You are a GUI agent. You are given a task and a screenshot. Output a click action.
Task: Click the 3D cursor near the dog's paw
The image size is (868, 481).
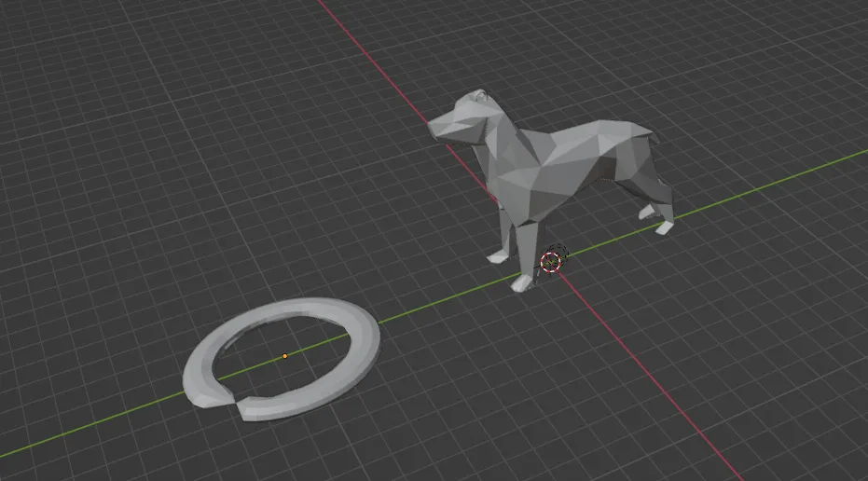pyautogui.click(x=552, y=260)
